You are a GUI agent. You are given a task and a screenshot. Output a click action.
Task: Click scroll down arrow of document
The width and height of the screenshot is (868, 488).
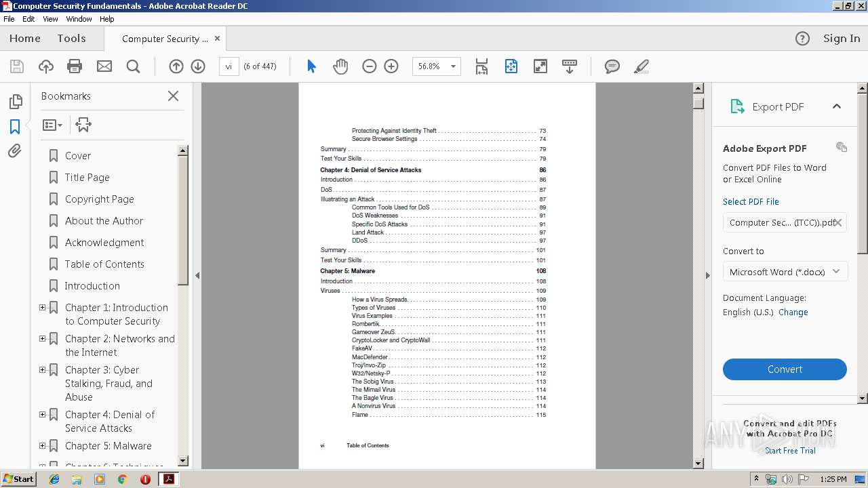click(698, 463)
